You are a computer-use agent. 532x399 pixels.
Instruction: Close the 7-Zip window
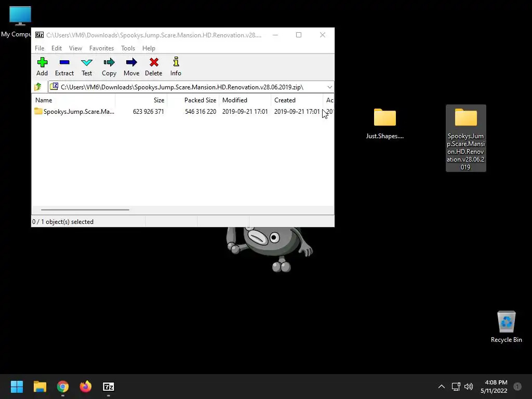click(322, 35)
